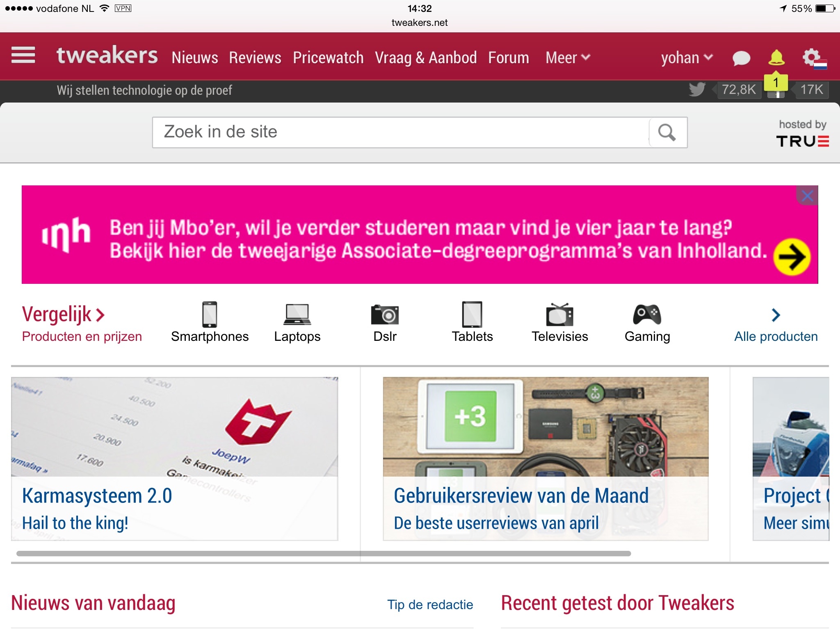The image size is (840, 630).
Task: Click the search magnifier icon
Action: coord(667,132)
